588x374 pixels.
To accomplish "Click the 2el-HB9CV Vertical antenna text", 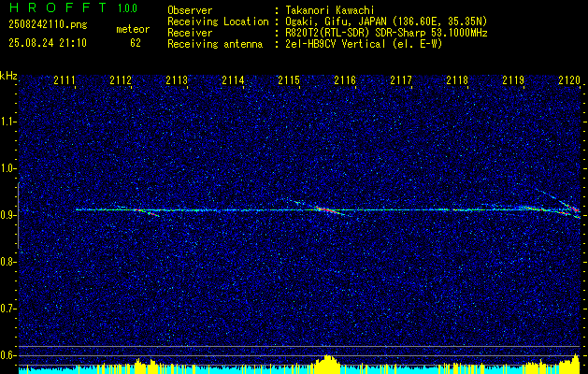I will click(364, 44).
